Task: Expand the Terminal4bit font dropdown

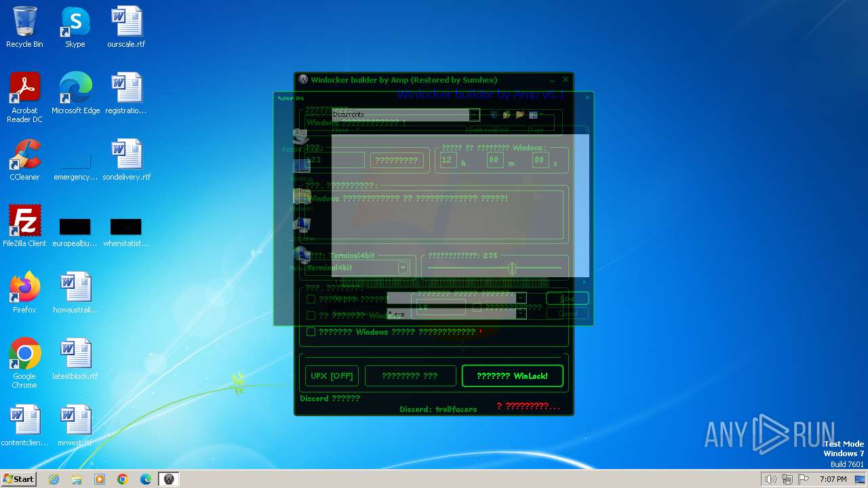Action: point(403,268)
